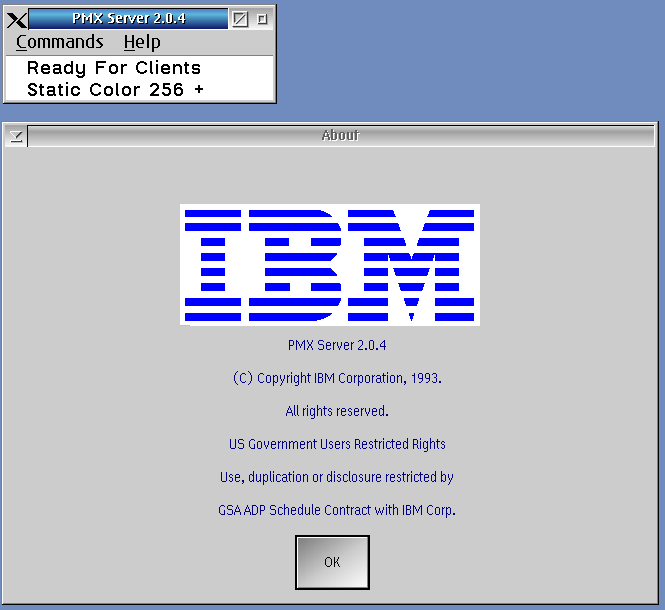Screen dimensions: 665x610
Task: Click the GSA ADP Schedule Contract line
Action: coord(336,510)
